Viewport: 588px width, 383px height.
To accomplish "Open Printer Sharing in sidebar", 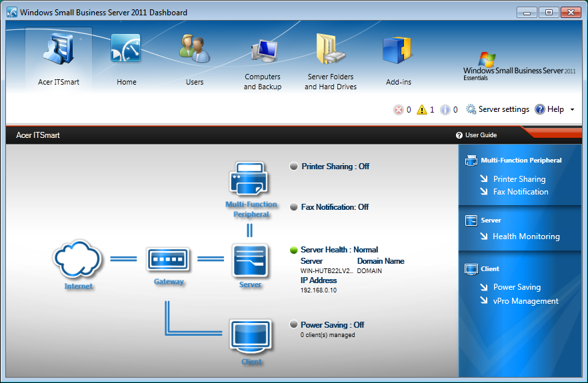I will [x=519, y=179].
